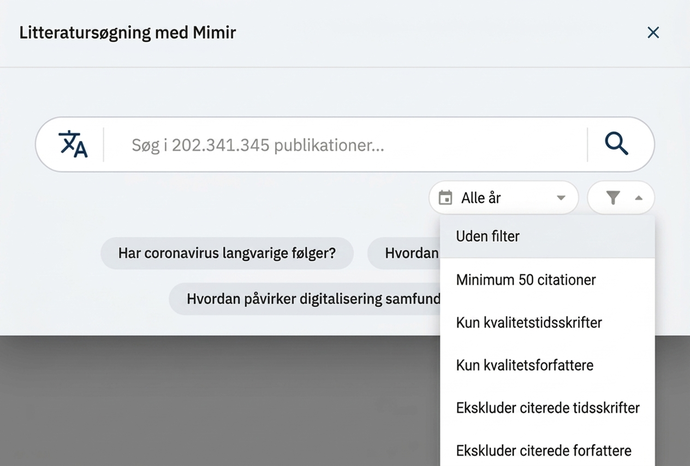690x466 pixels.
Task: Focus the Søg i 202.341.345 publikationer field
Action: click(345, 145)
